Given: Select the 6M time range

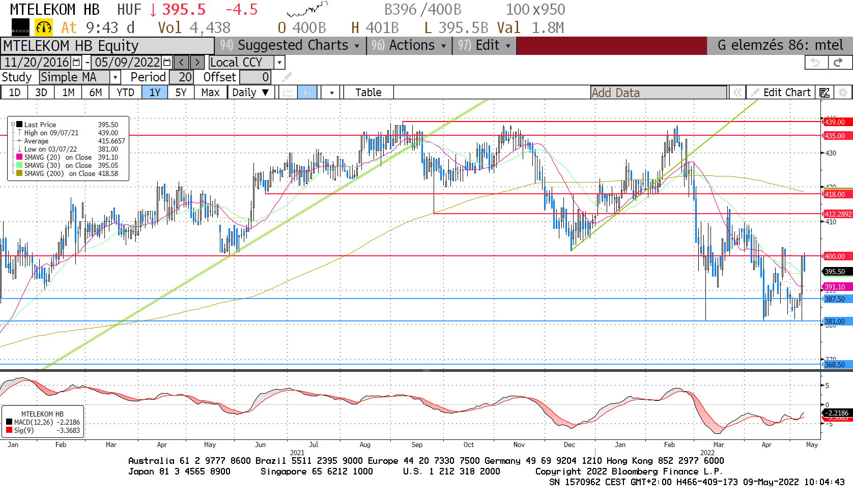Looking at the screenshot, I should [96, 93].
